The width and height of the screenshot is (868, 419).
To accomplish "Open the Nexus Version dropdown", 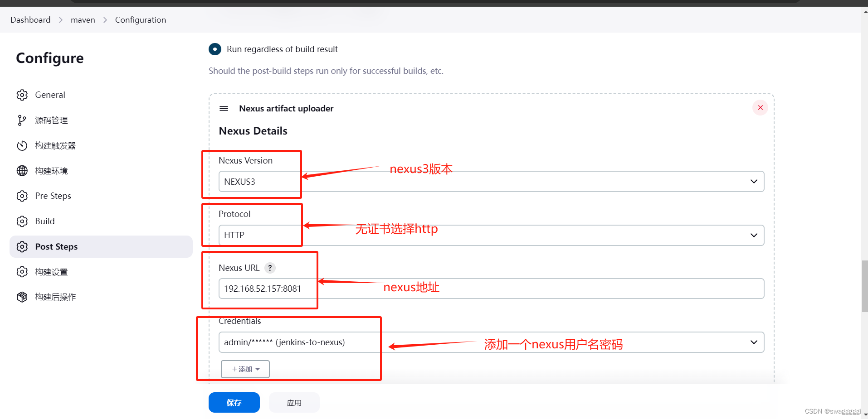I will pyautogui.click(x=753, y=181).
